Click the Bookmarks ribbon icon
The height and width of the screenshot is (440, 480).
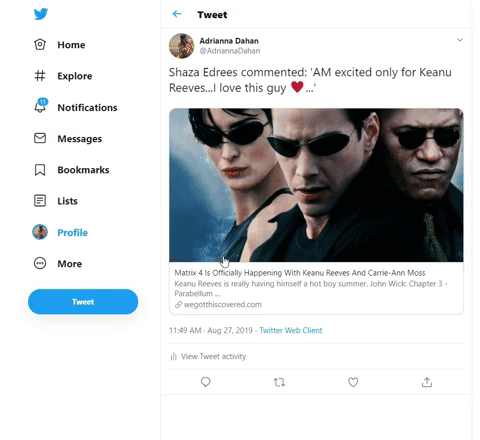point(40,170)
